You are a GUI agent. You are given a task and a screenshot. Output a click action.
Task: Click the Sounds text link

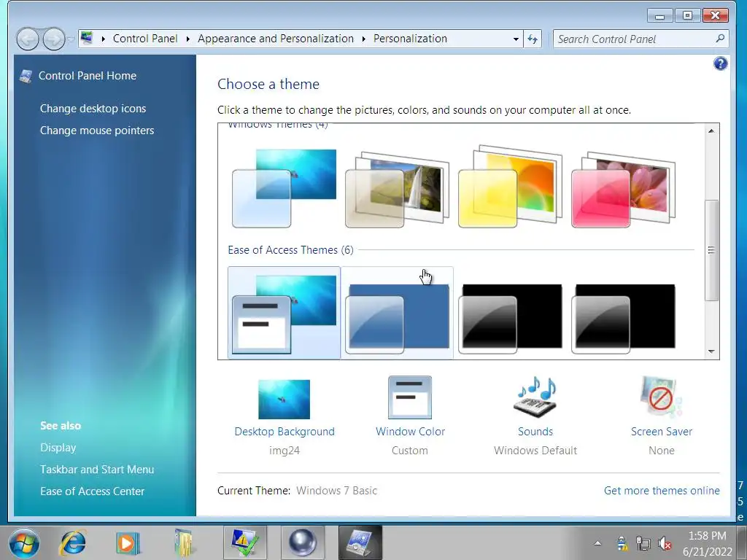tap(535, 432)
